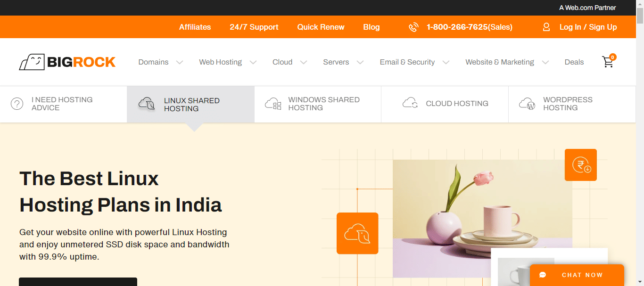This screenshot has width=644, height=286.
Task: Click the question mark hosting advice icon
Action: (17, 104)
